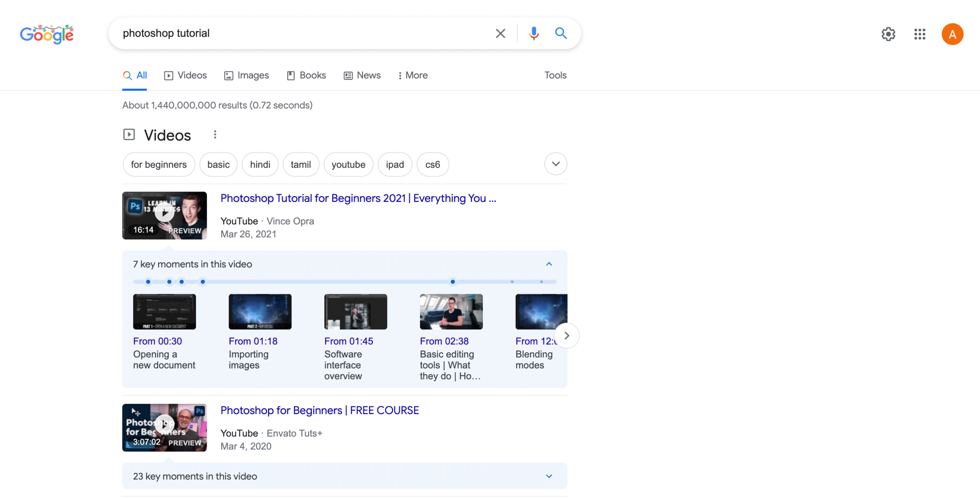980x498 pixels.
Task: Open the Tools options
Action: click(555, 75)
